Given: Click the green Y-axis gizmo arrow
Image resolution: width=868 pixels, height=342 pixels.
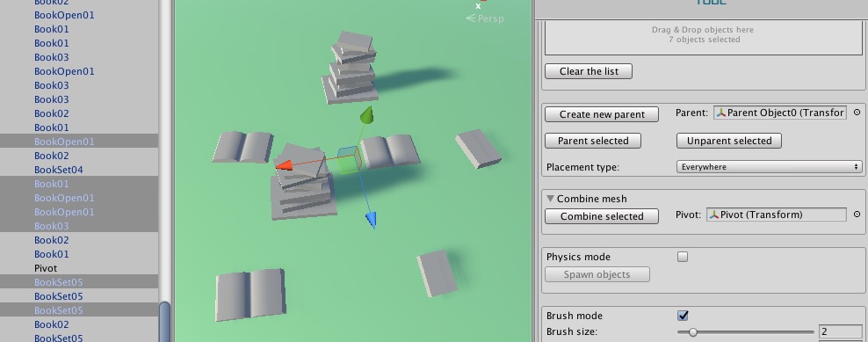Looking at the screenshot, I should coord(366,116).
